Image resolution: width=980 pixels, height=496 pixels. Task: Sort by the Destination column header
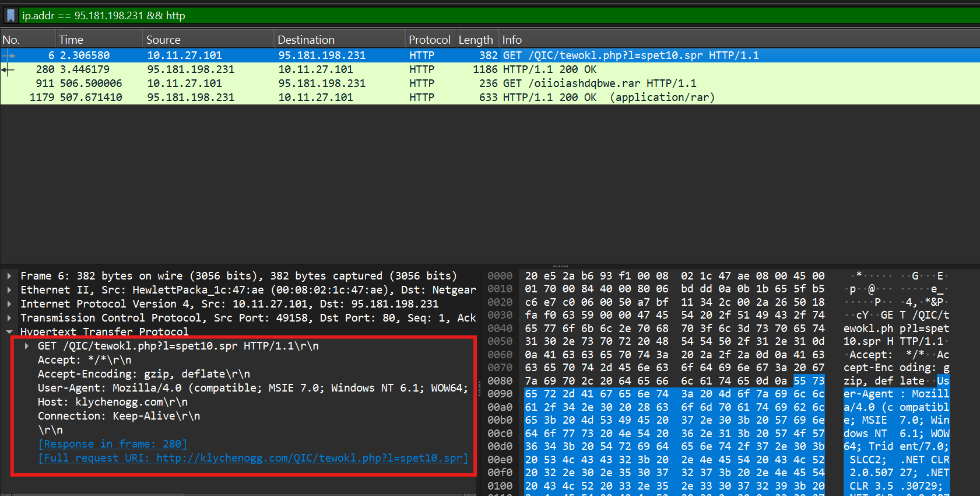tap(339, 40)
